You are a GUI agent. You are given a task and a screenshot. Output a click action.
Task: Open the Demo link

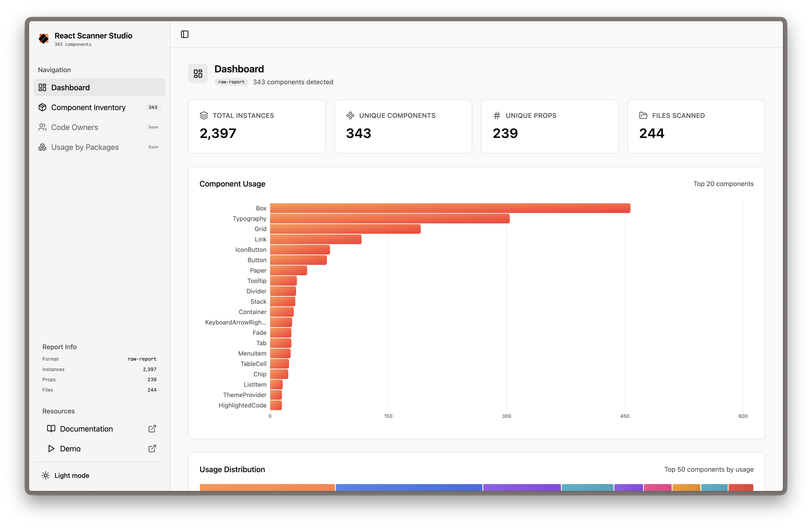70,449
